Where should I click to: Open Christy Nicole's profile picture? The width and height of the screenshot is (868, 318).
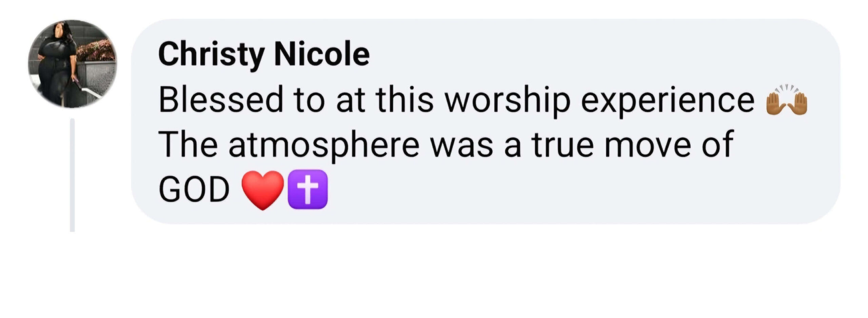[x=72, y=64]
